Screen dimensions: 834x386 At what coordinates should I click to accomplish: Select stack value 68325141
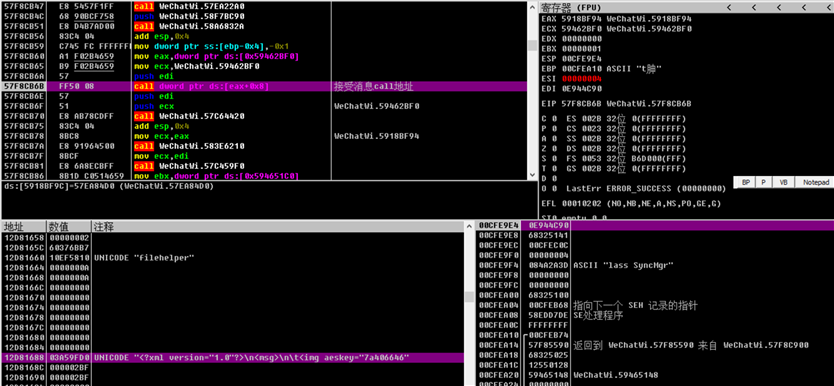pos(548,235)
